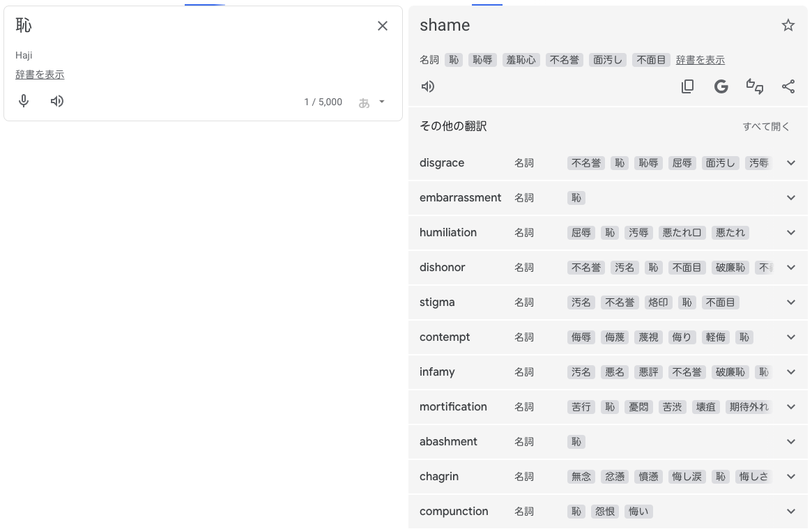
Task: Copy the translation to clipboard
Action: (x=687, y=86)
